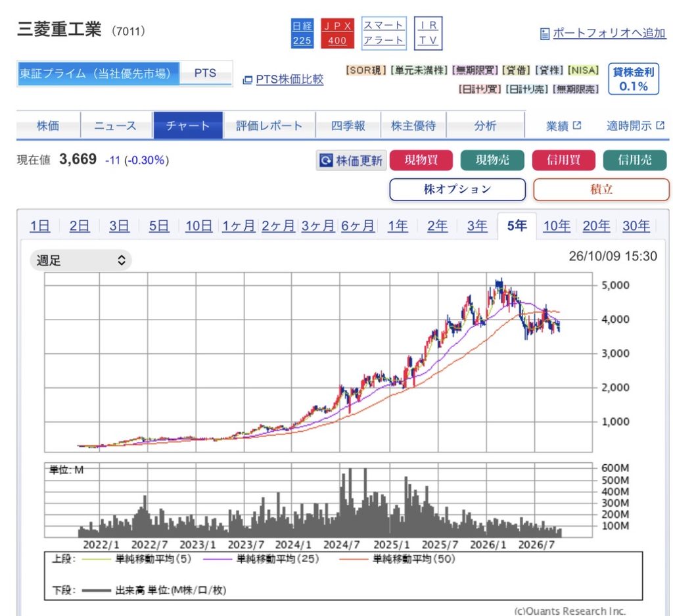The image size is (673, 616).
Task: Select the 東証プライム market tab
Action: click(99, 74)
